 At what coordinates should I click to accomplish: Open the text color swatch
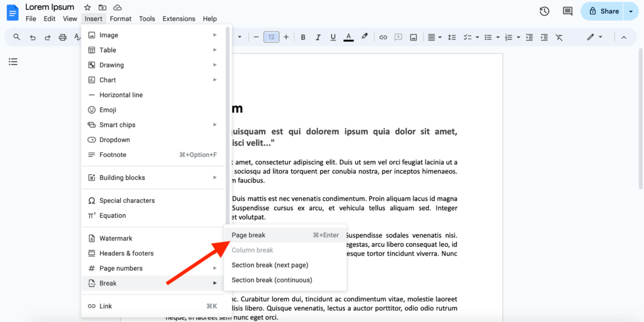coord(348,37)
